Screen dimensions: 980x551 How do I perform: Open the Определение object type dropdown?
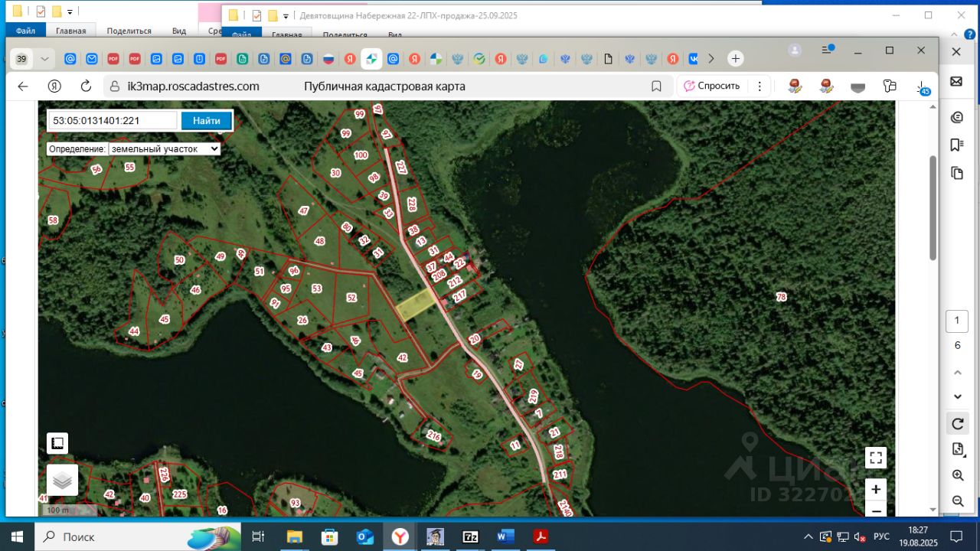165,149
